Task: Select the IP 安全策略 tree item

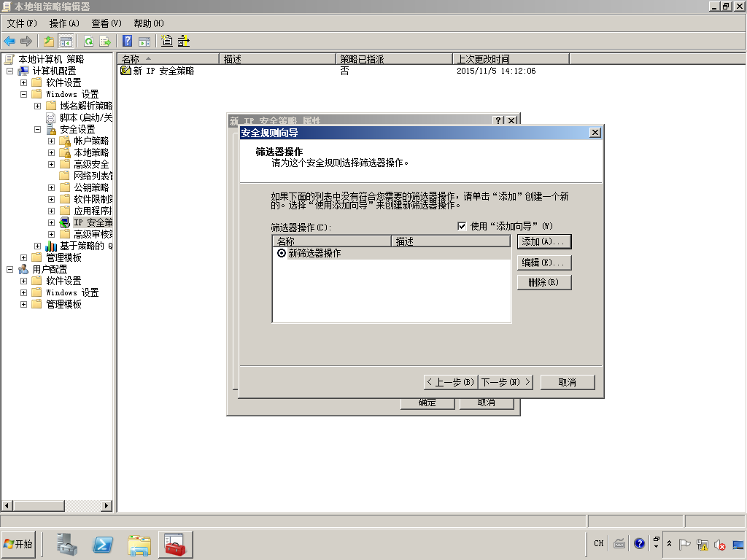Action: pyautogui.click(x=93, y=222)
